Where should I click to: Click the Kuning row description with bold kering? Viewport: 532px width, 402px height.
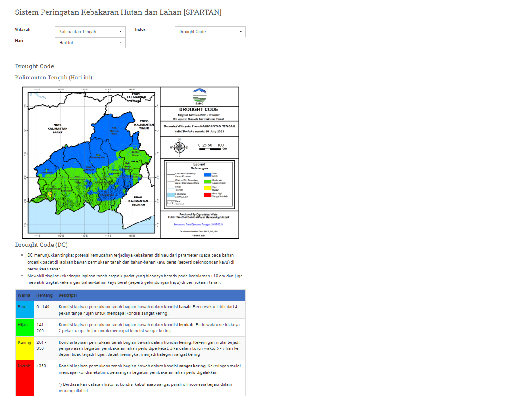coord(151,348)
